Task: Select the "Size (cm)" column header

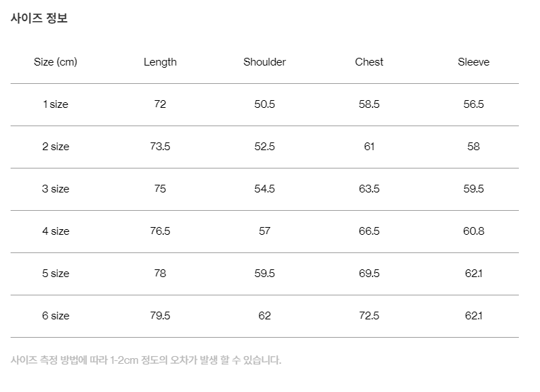Action: 55,62
